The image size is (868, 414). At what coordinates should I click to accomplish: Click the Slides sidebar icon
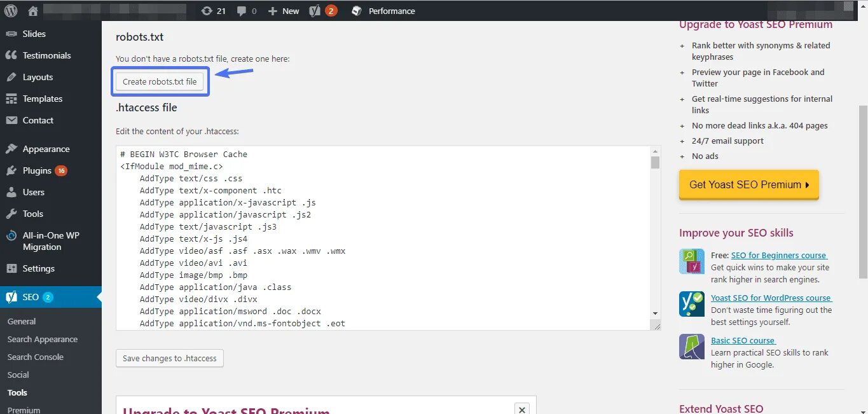11,34
